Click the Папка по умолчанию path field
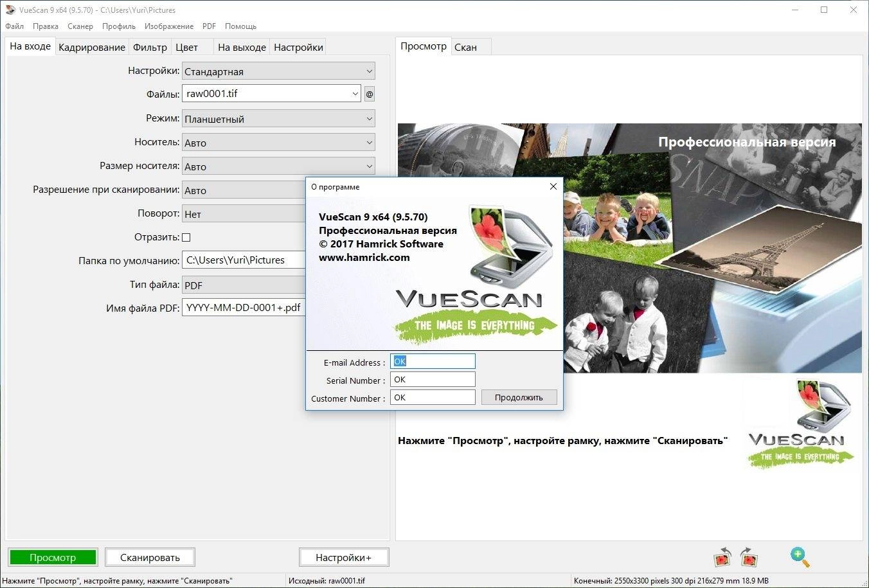 [244, 260]
